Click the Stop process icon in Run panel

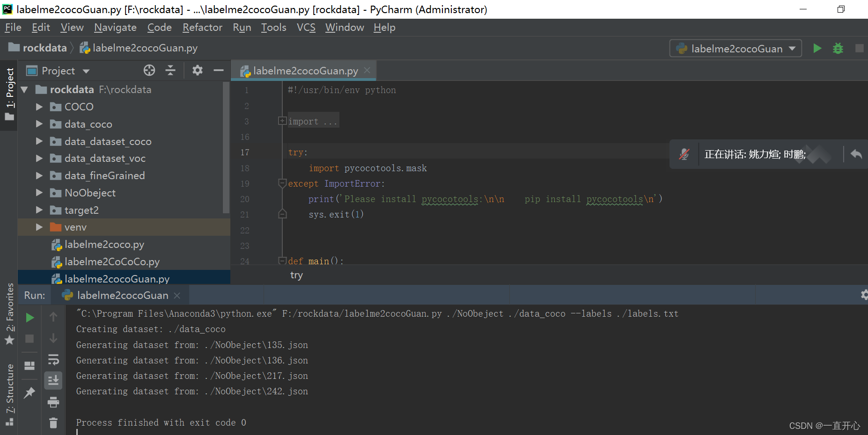30,338
